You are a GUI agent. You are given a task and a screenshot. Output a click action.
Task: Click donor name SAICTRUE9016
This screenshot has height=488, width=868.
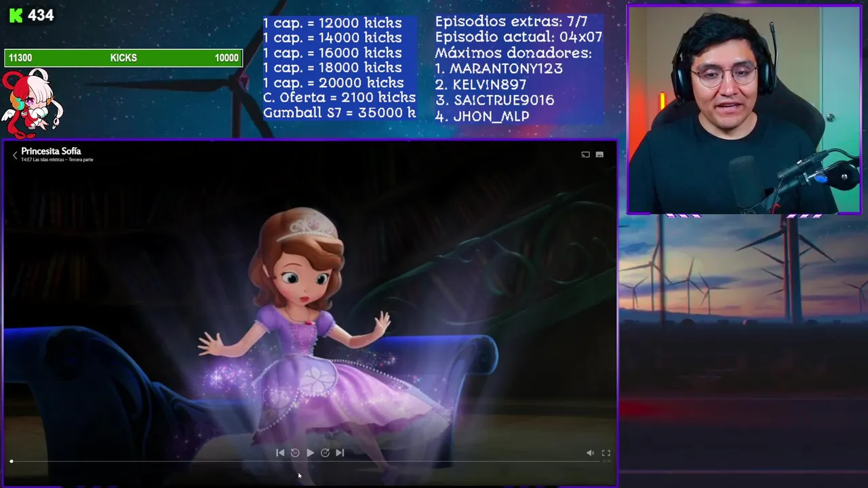tap(504, 100)
